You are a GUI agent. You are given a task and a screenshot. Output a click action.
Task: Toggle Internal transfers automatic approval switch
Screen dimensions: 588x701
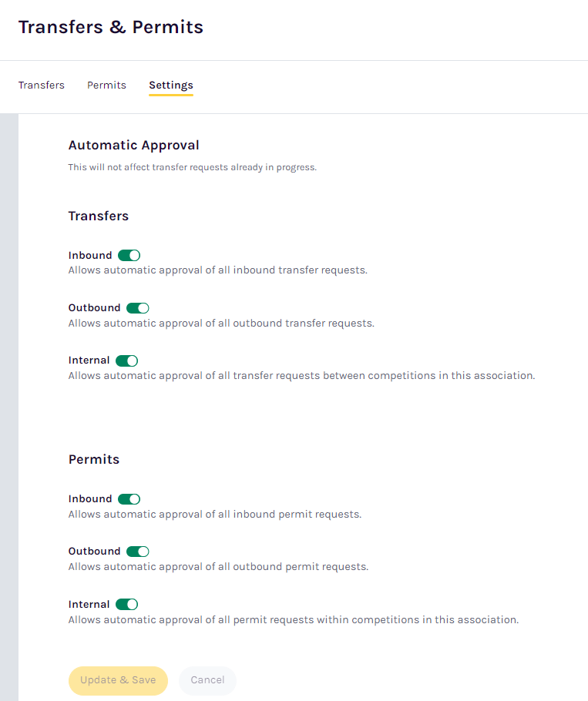point(126,361)
